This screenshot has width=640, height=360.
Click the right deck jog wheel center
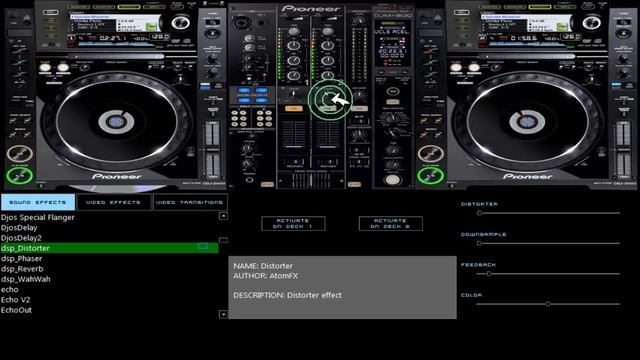(x=527, y=122)
